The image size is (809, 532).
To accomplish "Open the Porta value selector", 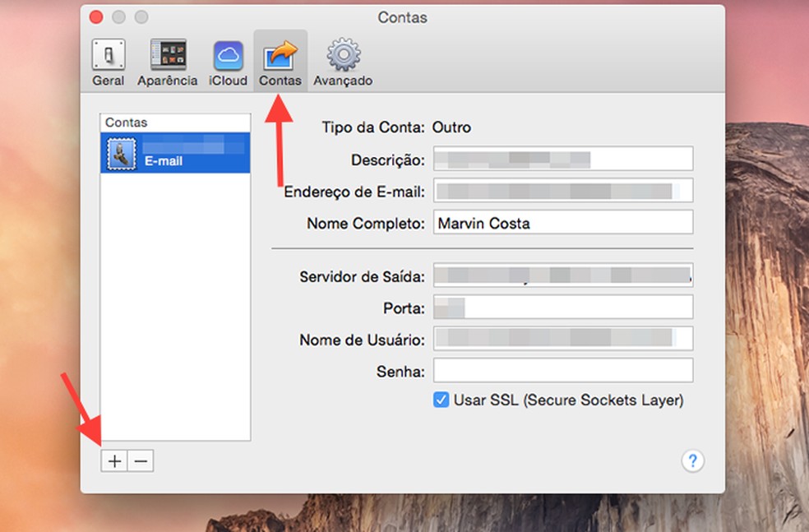I will point(563,308).
